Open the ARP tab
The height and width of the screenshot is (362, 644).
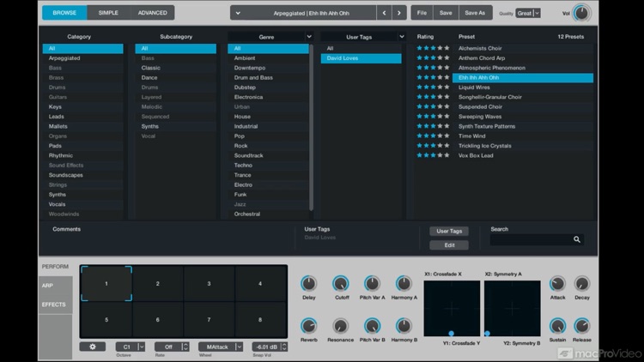(x=55, y=286)
